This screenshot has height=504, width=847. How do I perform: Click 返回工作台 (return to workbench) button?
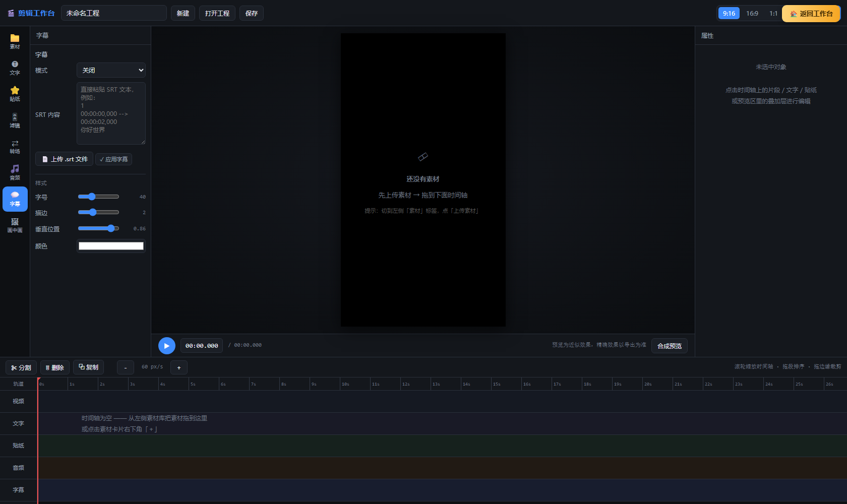[811, 14]
